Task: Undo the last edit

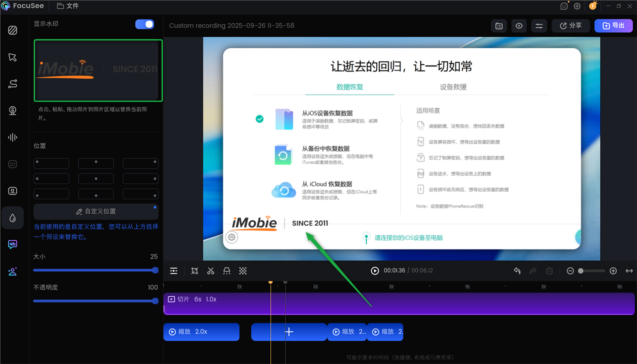Action: coord(517,271)
